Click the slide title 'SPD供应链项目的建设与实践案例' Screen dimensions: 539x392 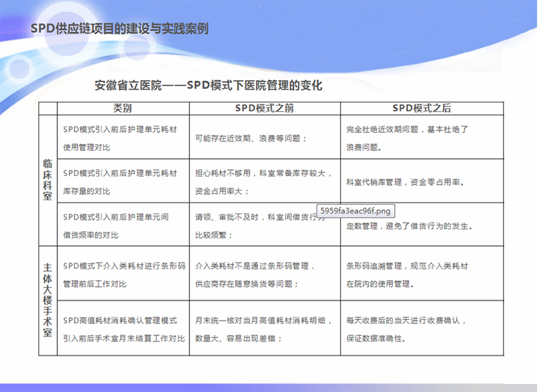(120, 28)
